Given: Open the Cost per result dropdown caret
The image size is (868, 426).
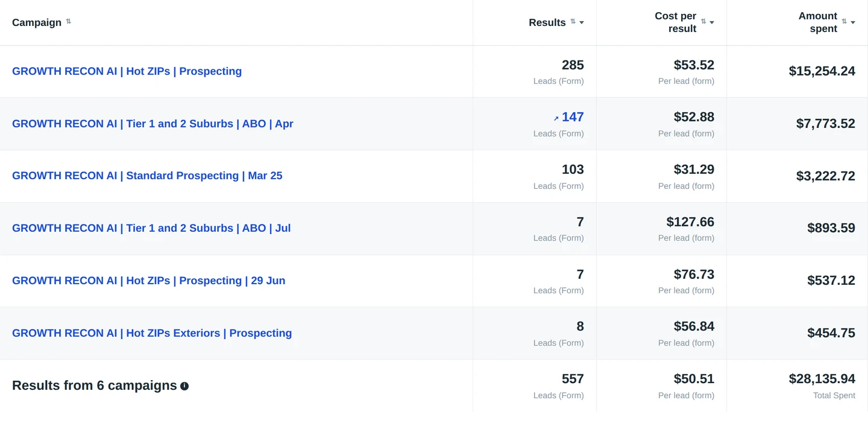Looking at the screenshot, I should point(712,23).
